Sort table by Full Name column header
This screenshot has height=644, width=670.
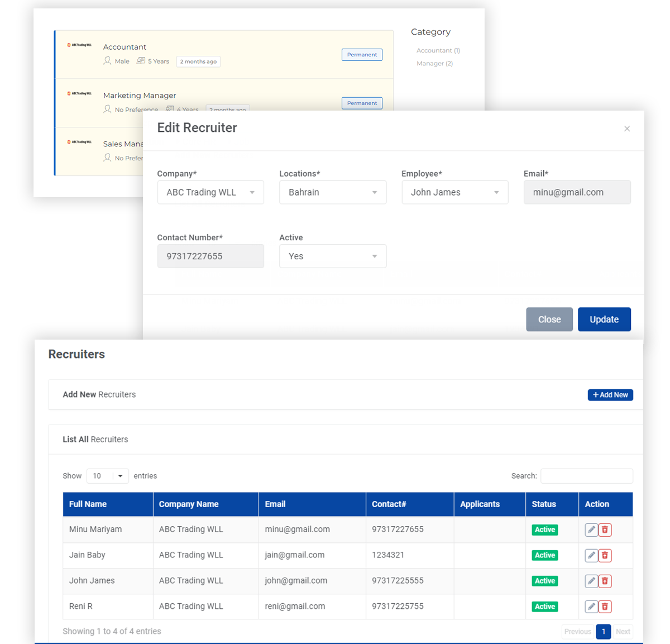tap(88, 504)
